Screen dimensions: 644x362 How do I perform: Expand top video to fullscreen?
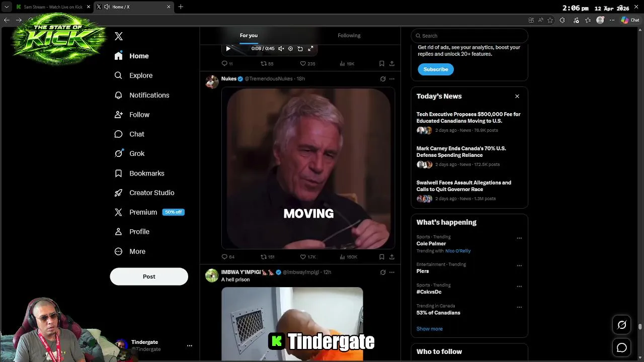(310, 48)
